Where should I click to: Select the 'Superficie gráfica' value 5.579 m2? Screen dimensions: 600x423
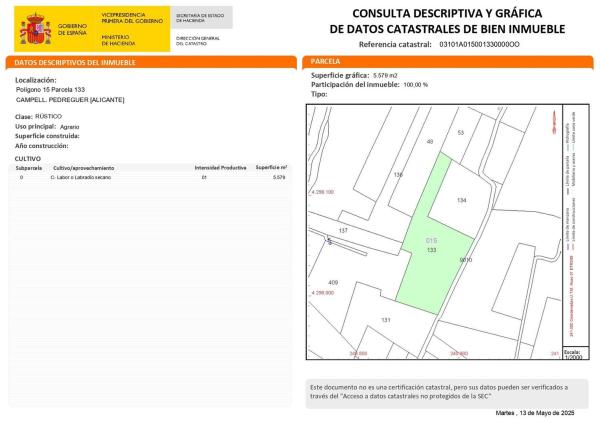tap(386, 75)
